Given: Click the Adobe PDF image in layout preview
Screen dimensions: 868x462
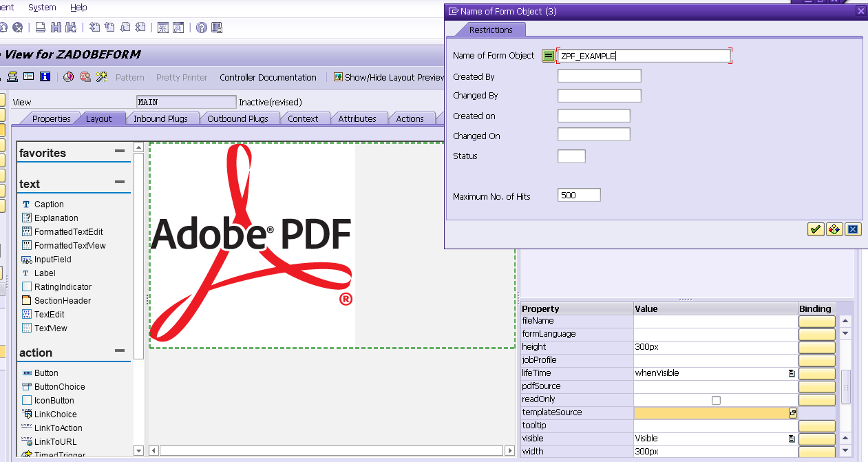Looking at the screenshot, I should (252, 244).
